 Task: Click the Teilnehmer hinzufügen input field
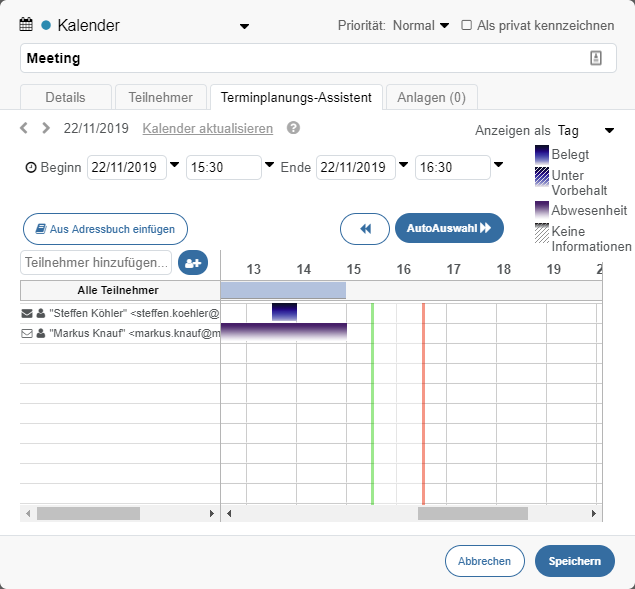click(96, 262)
